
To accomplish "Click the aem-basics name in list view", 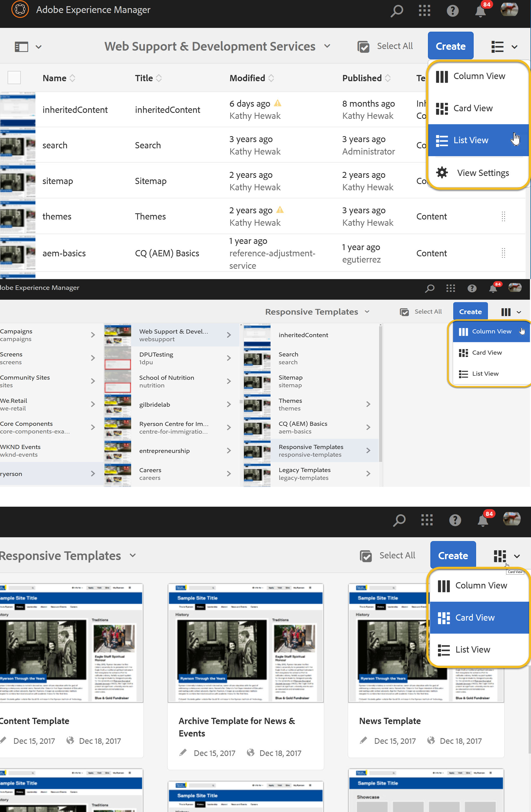I will 64,253.
